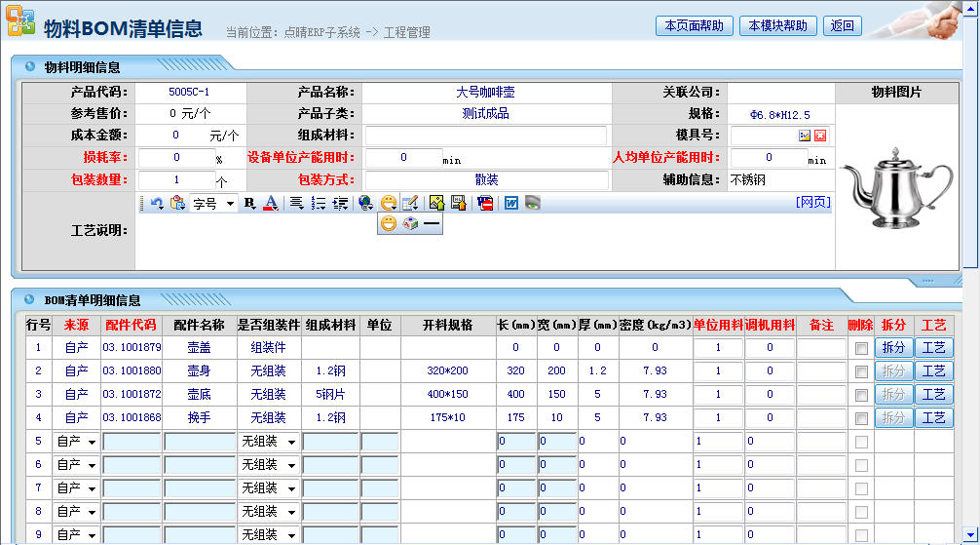Open the 字号 font size dropdown
980x545 pixels.
click(x=213, y=203)
